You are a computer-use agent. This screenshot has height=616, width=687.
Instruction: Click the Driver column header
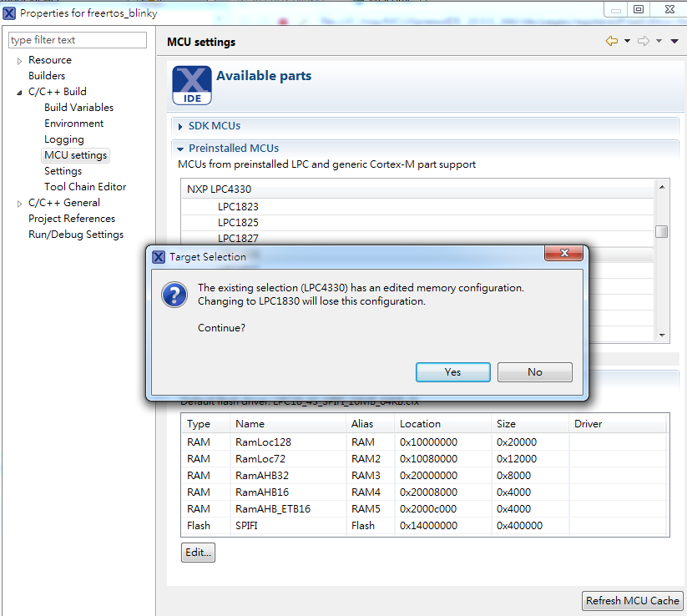click(618, 424)
